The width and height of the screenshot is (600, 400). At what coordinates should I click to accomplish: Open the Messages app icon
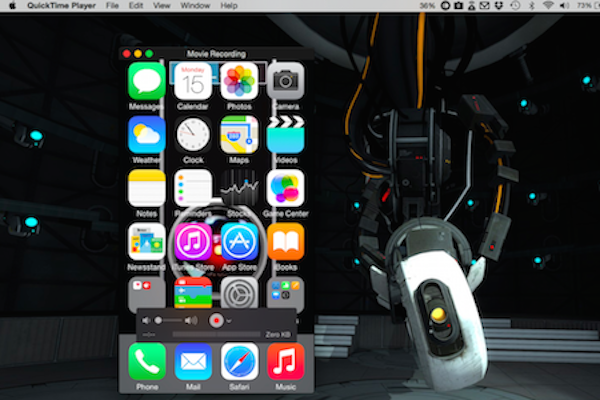147,81
